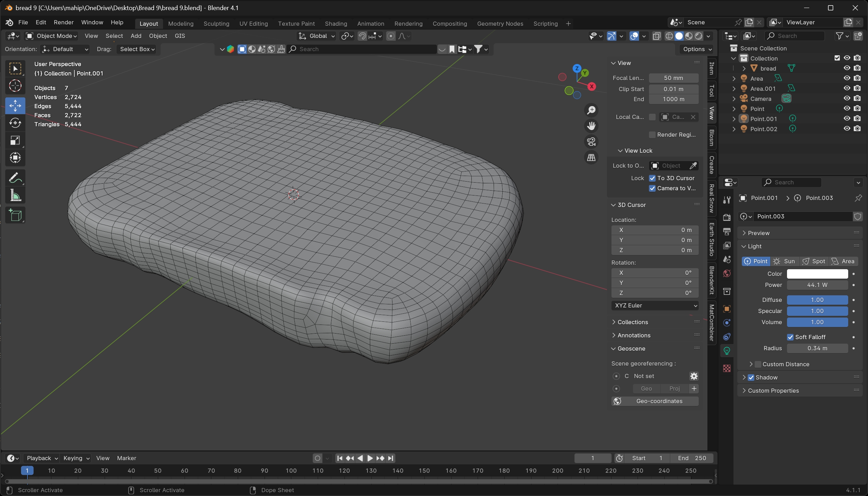The width and height of the screenshot is (868, 496).
Task: Toggle camera view in the viewport
Action: click(591, 142)
